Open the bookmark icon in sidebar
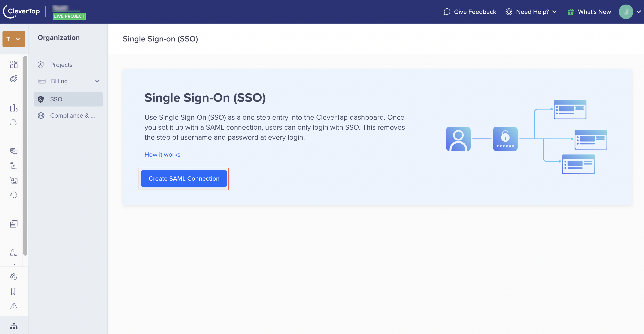Image resolution: width=644 pixels, height=334 pixels. tap(14, 291)
